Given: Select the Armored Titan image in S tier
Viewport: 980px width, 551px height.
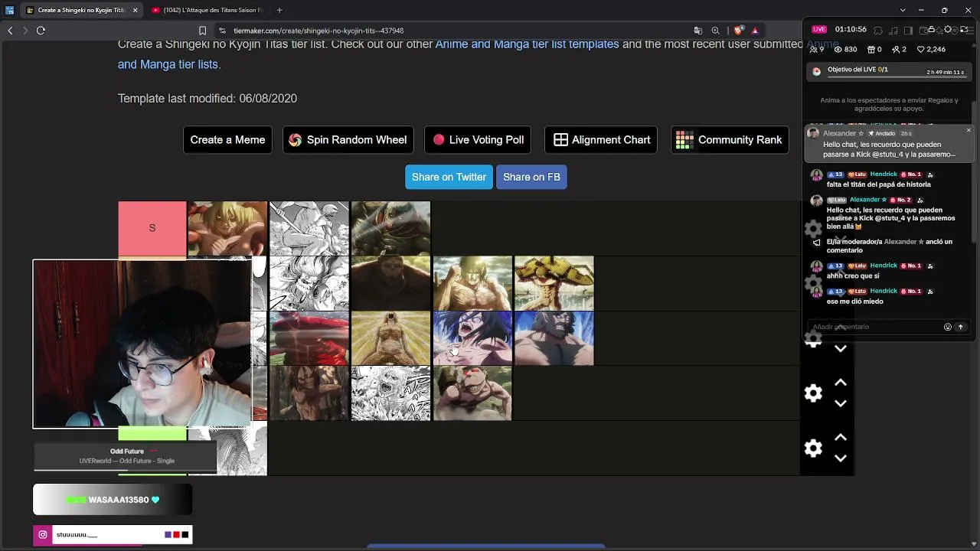Looking at the screenshot, I should coord(390,228).
